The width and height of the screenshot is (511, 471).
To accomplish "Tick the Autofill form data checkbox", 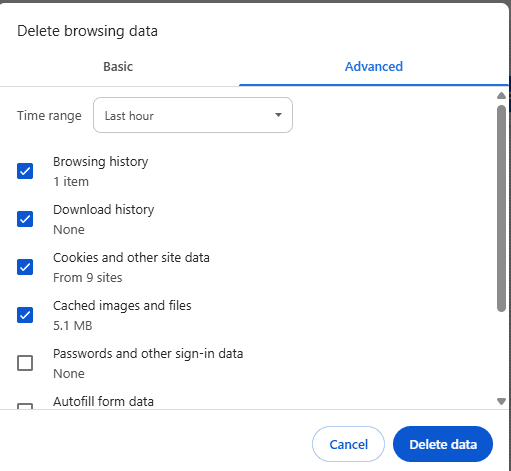I will coord(25,406).
